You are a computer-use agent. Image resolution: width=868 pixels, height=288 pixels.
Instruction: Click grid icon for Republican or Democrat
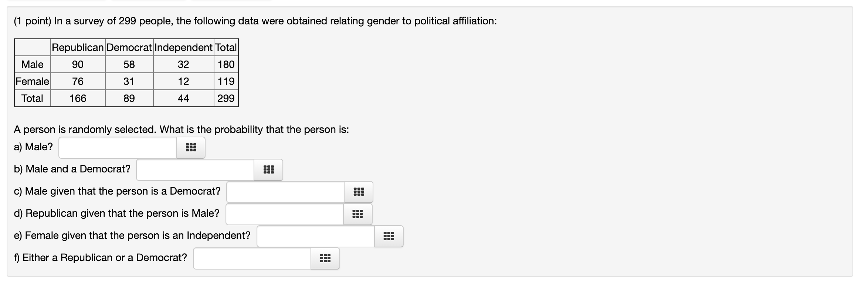pyautogui.click(x=325, y=258)
